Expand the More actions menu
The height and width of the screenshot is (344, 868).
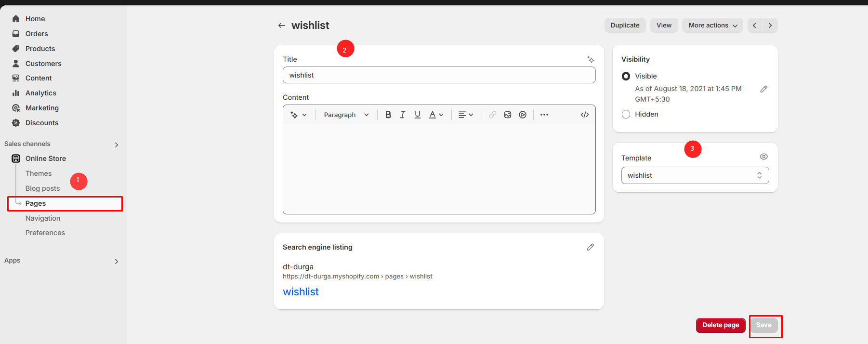click(712, 26)
